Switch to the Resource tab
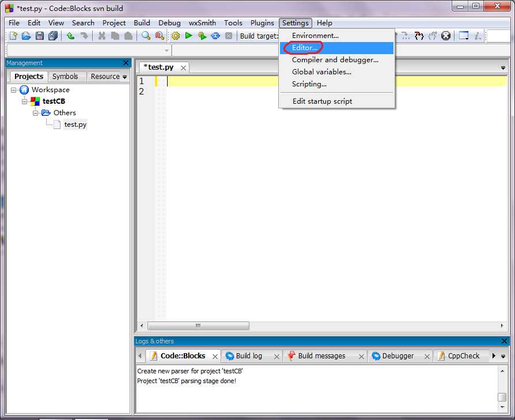The height and width of the screenshot is (420, 515). pyautogui.click(x=105, y=77)
